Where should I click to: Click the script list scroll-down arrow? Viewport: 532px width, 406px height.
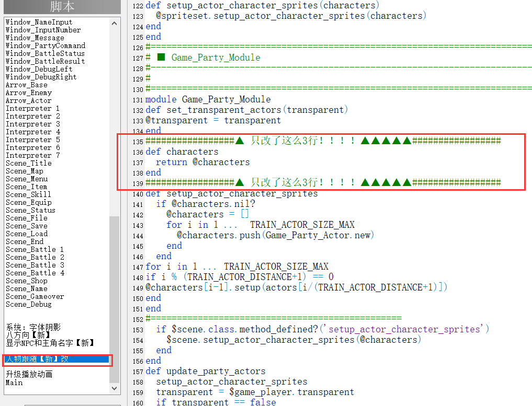(x=115, y=388)
